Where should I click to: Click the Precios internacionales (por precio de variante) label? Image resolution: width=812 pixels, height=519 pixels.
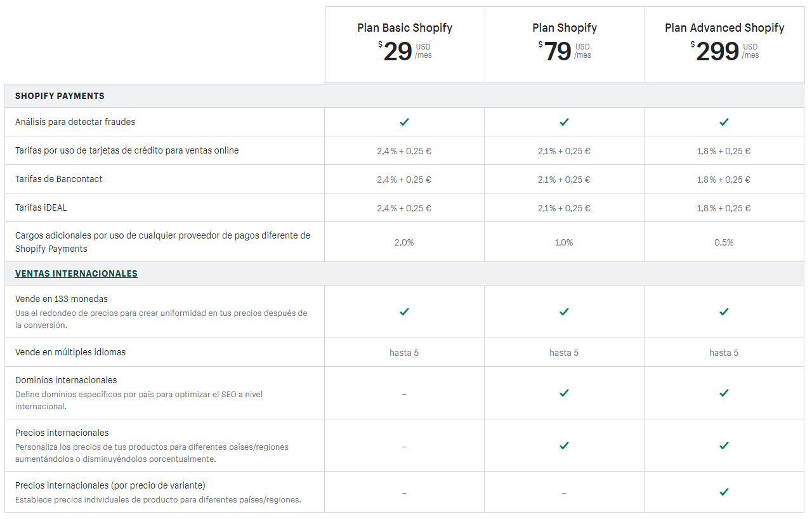coord(110,485)
